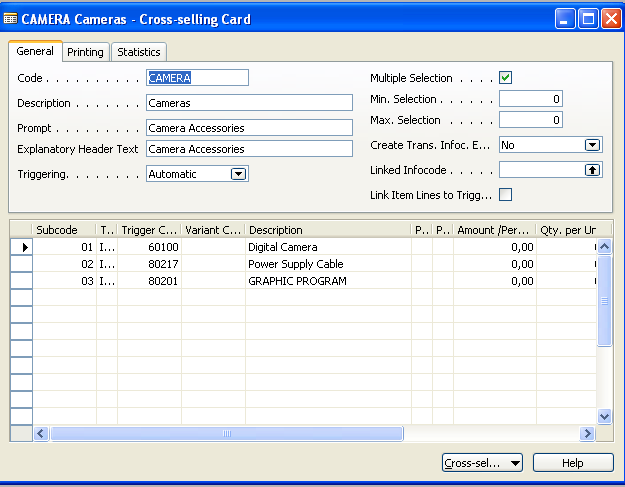Click the Linked Infocode lookup arrow button
The image size is (625, 487).
[x=593, y=170]
